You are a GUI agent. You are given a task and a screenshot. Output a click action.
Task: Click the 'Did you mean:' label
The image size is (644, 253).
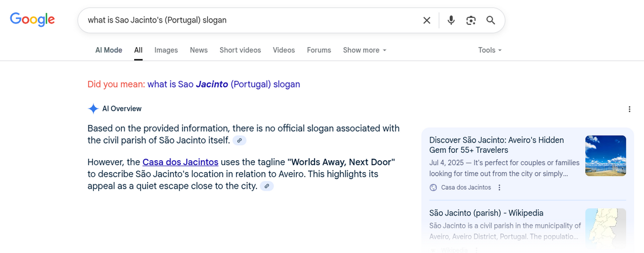pyautogui.click(x=116, y=84)
